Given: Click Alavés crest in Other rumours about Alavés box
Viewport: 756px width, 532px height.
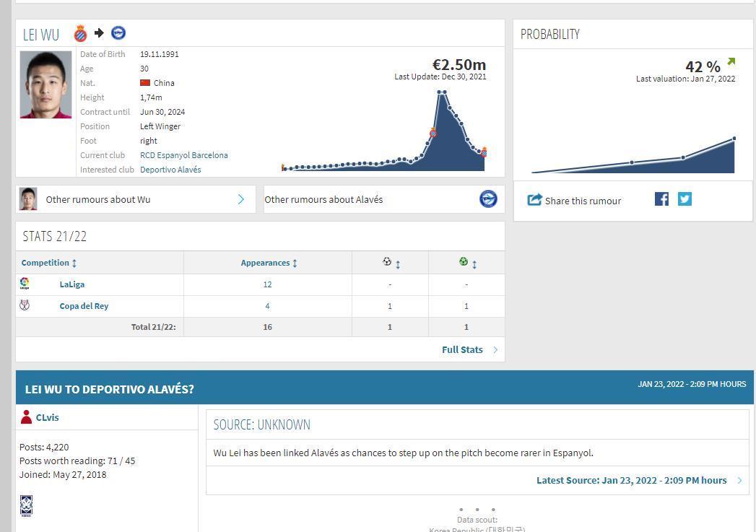Looking at the screenshot, I should coord(488,199).
